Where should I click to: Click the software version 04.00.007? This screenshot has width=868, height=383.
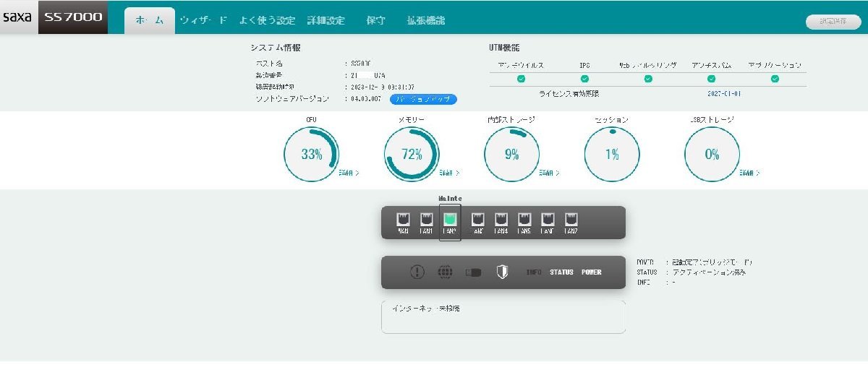point(365,99)
